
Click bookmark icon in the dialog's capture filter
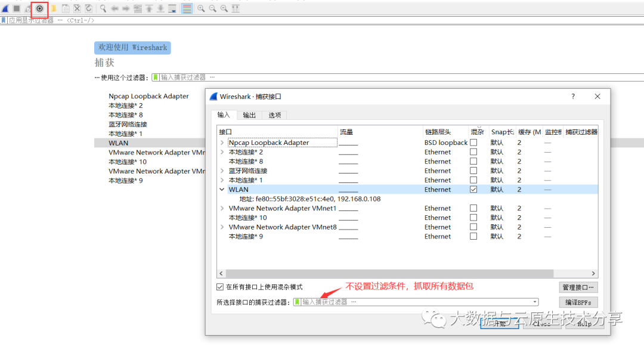tap(298, 302)
